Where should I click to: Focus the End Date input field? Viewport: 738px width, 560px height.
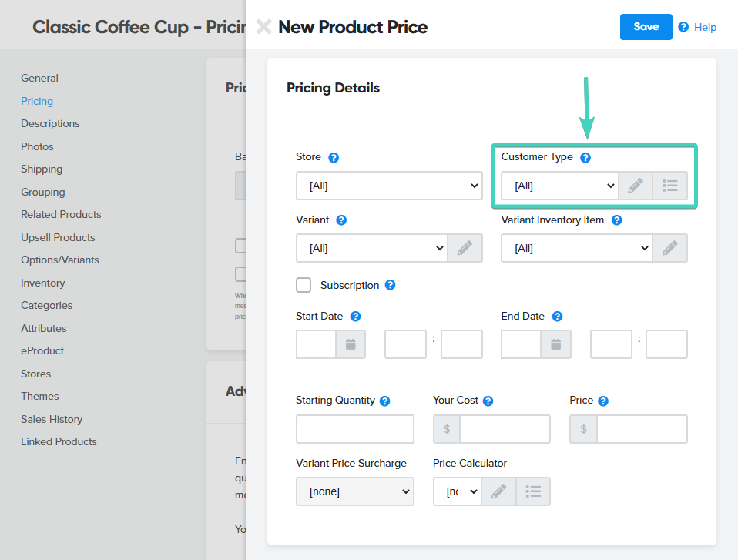point(521,344)
